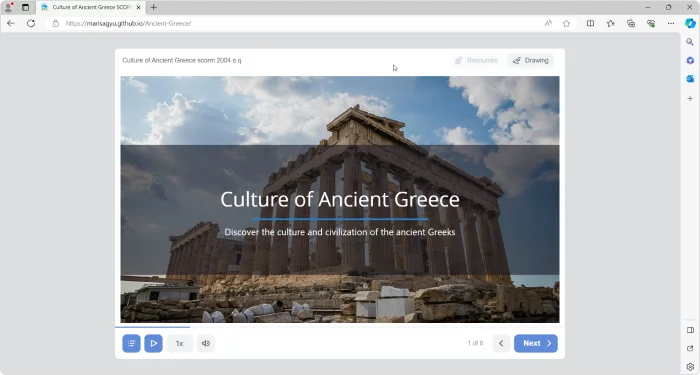Go back in the browser
Image resolution: width=700 pixels, height=375 pixels.
tap(11, 23)
